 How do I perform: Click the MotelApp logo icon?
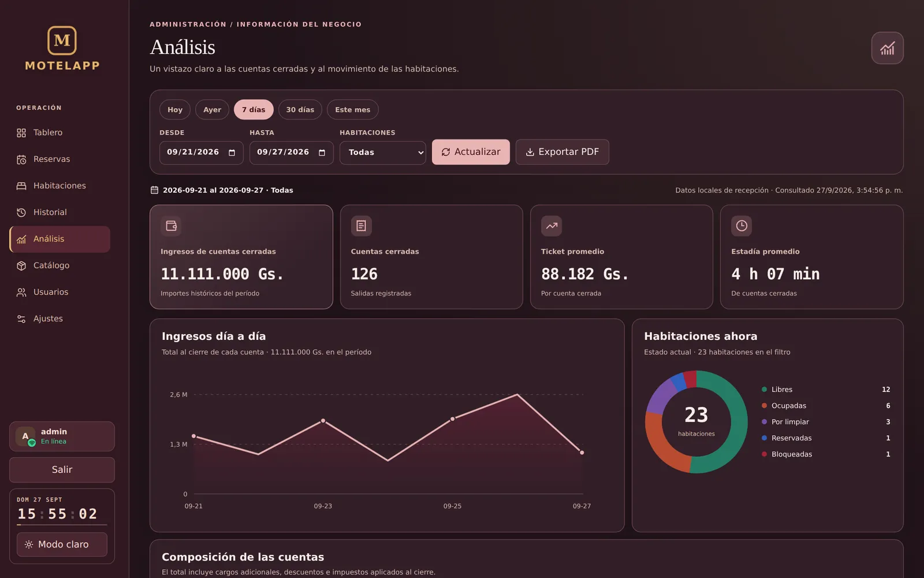coord(62,40)
